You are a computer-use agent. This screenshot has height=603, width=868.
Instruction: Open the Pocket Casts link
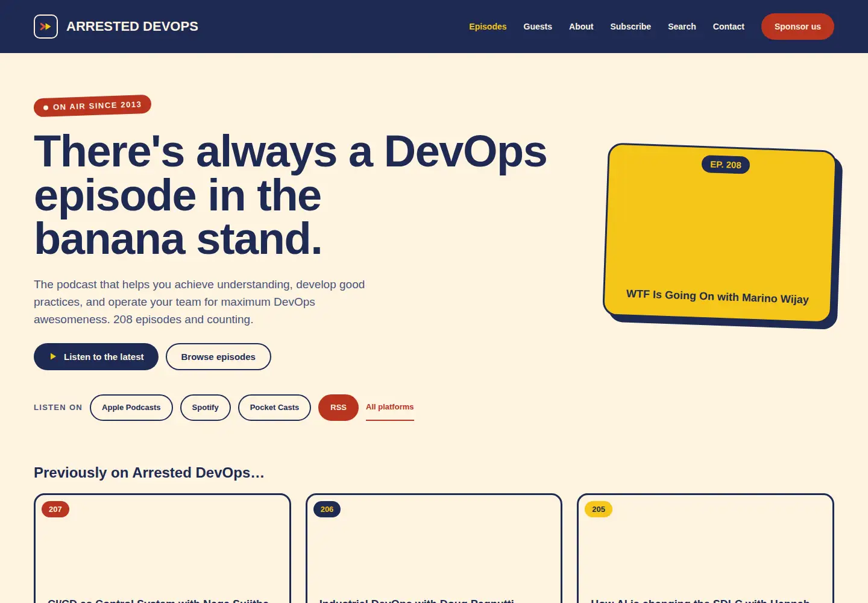tap(274, 408)
